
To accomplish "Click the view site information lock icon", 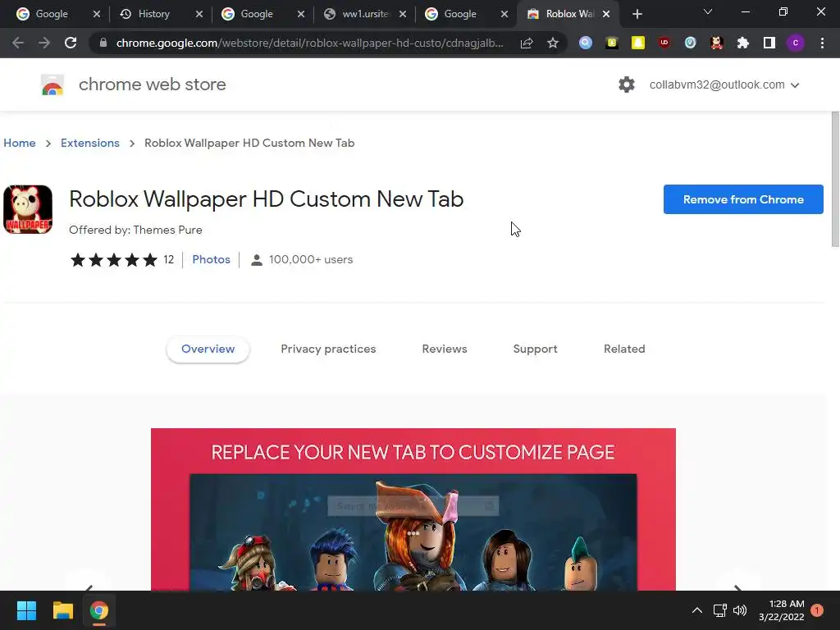I will tap(103, 43).
